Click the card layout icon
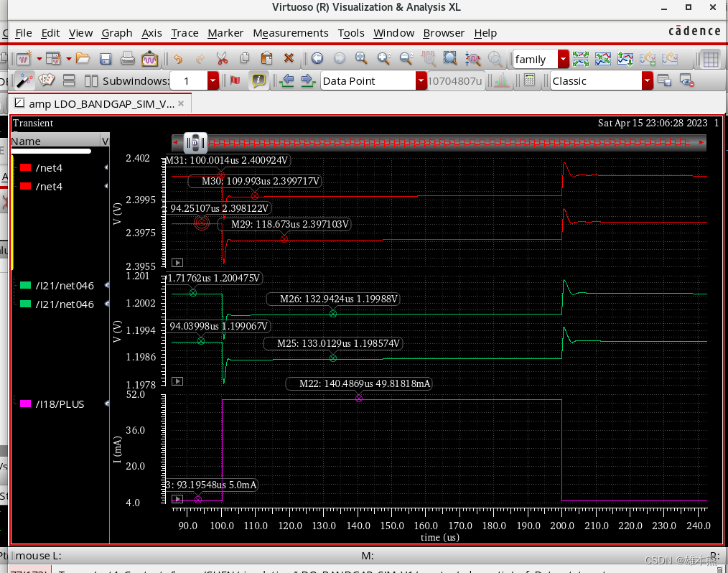 [x=47, y=80]
